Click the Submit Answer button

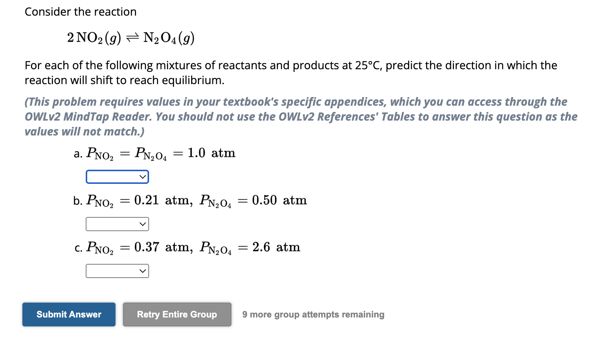coord(69,315)
